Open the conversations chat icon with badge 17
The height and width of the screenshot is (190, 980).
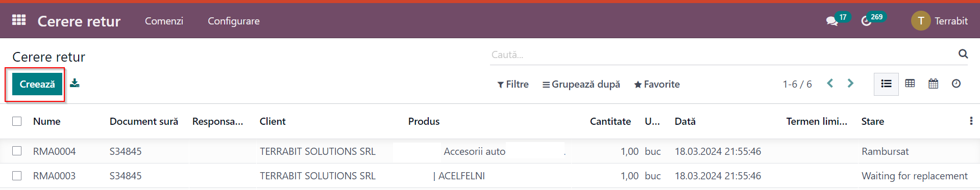[832, 21]
